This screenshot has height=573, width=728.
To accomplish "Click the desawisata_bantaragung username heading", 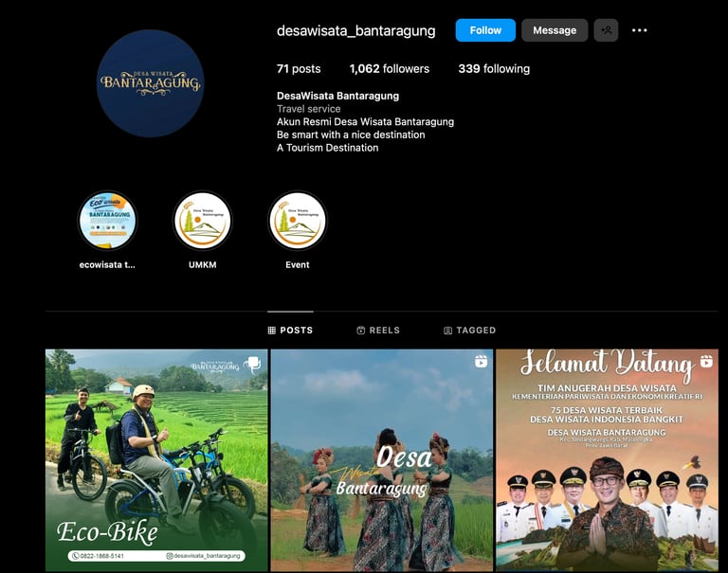I will coord(356,30).
